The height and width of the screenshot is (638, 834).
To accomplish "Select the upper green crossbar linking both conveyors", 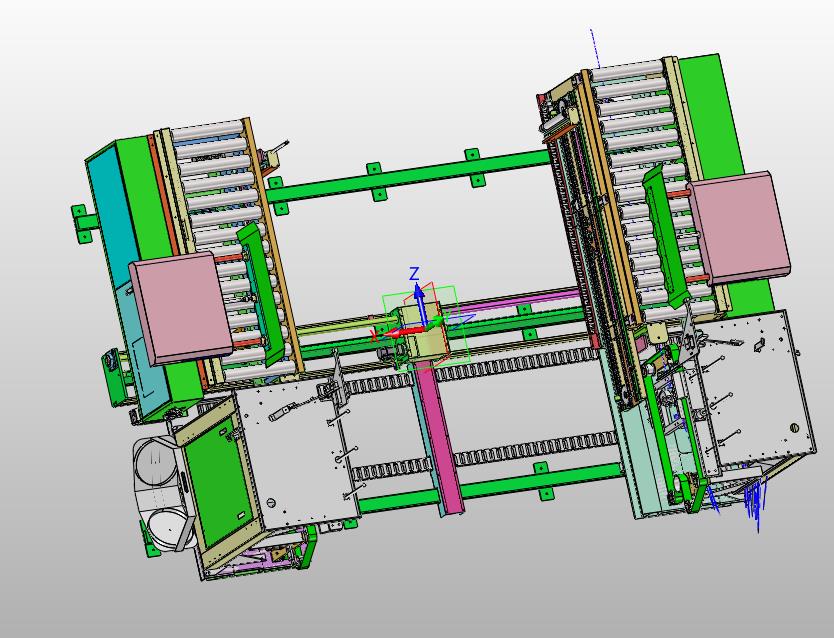I will pyautogui.click(x=408, y=176).
